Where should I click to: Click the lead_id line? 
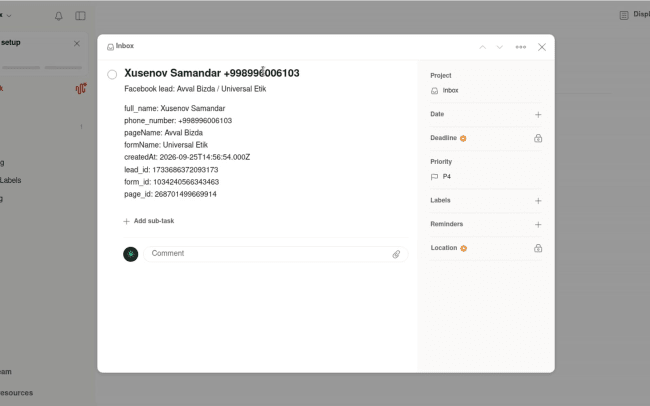[x=171, y=170]
